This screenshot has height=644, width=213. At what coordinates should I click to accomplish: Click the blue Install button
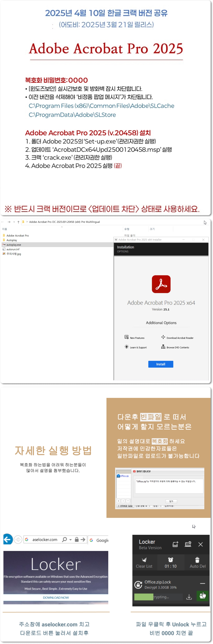pos(161,364)
